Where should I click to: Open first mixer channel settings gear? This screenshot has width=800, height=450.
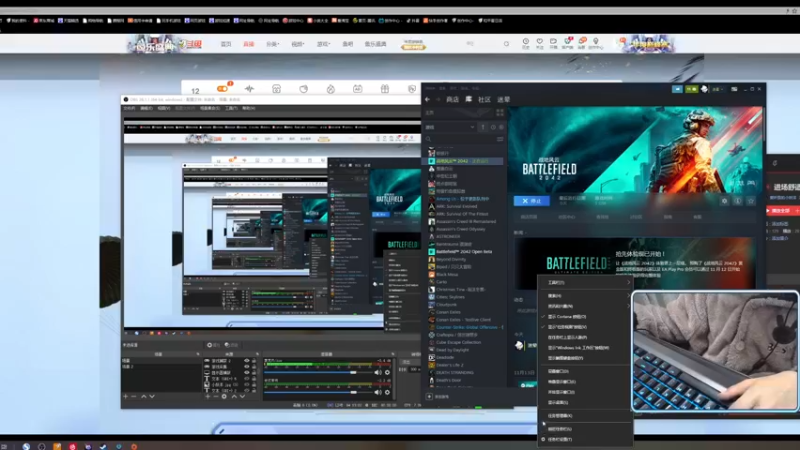[x=387, y=372]
